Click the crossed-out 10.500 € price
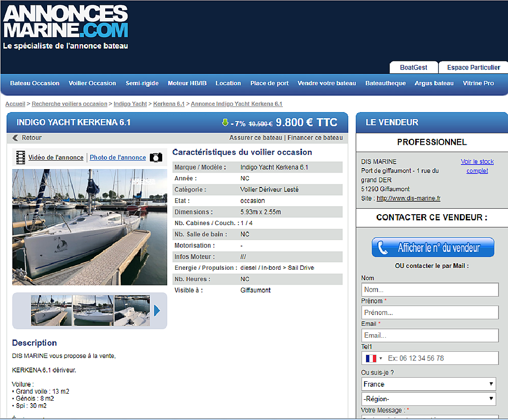Screen dimensions: 508x420 [x=260, y=123]
